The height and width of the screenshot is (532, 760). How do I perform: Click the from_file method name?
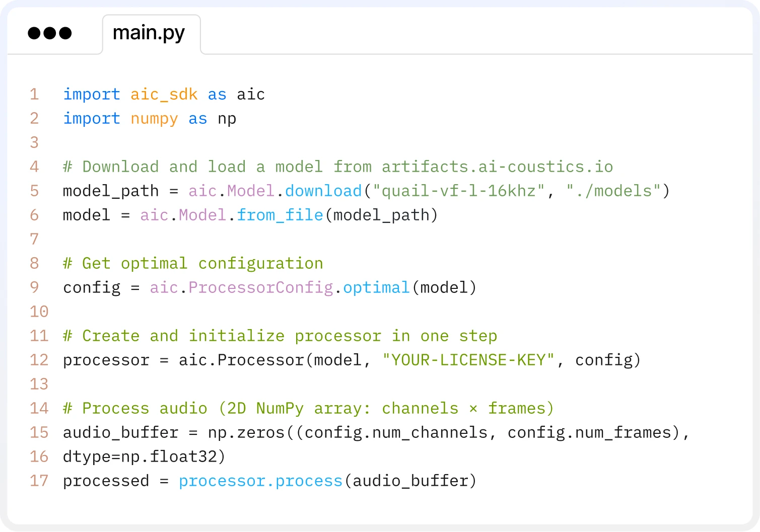(x=280, y=215)
